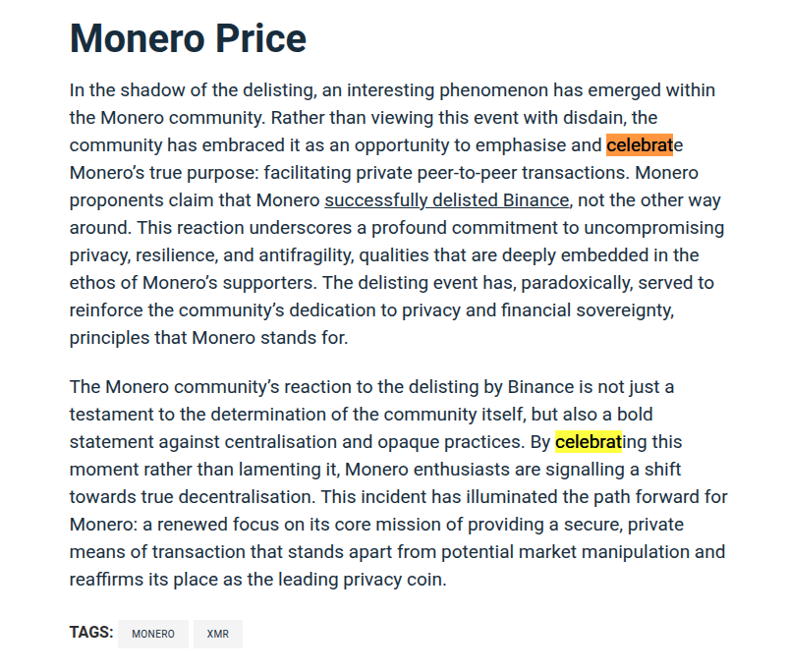Click the 'TAGS:' label
Image resolution: width=789 pixels, height=672 pixels.
point(90,633)
